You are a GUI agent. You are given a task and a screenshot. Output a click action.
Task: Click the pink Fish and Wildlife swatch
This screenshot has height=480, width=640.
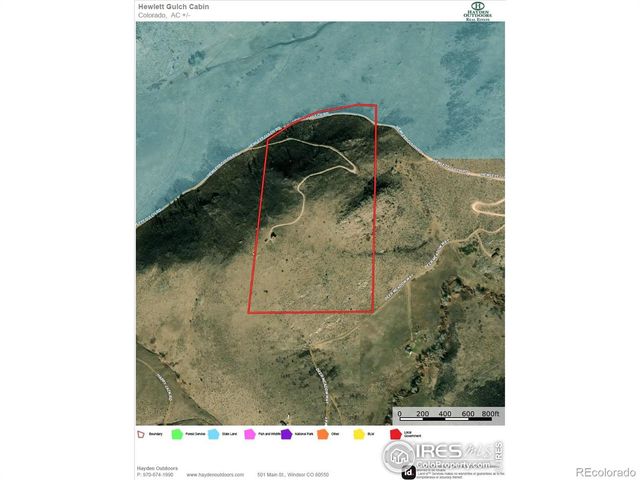click(250, 434)
